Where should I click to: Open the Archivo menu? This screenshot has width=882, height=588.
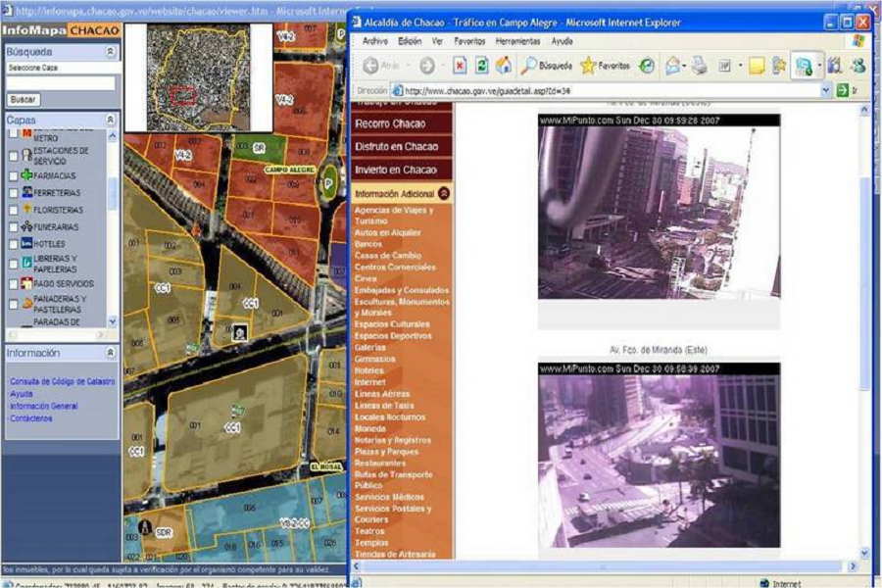tap(374, 41)
